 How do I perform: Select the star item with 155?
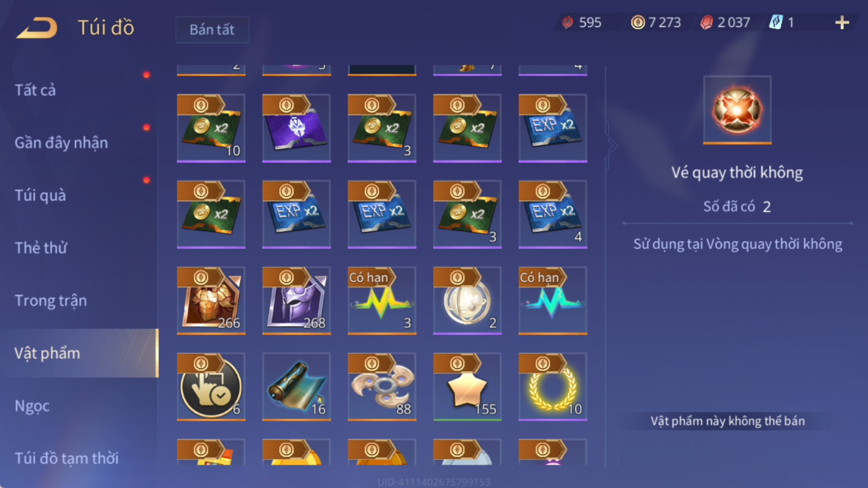[467, 387]
